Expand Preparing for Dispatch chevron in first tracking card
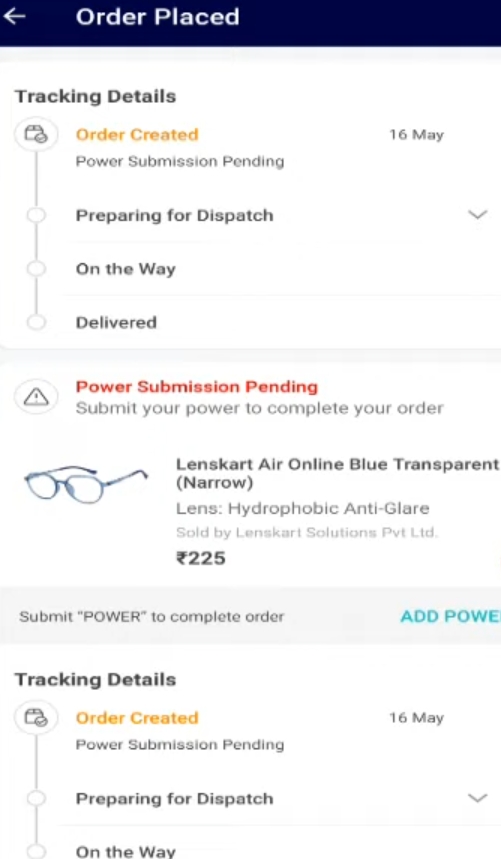Screen dimensions: 501x859 (477, 215)
